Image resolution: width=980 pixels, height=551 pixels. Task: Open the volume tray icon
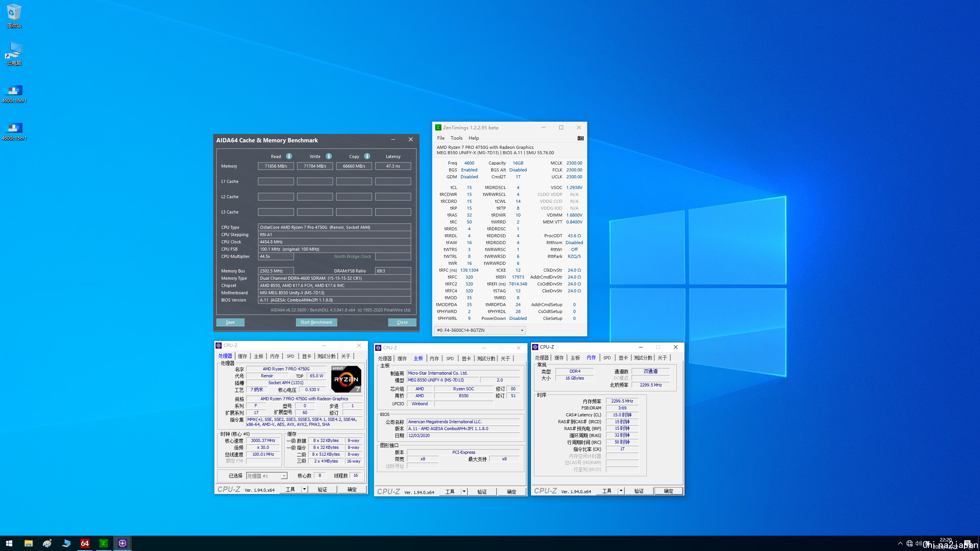click(x=918, y=543)
